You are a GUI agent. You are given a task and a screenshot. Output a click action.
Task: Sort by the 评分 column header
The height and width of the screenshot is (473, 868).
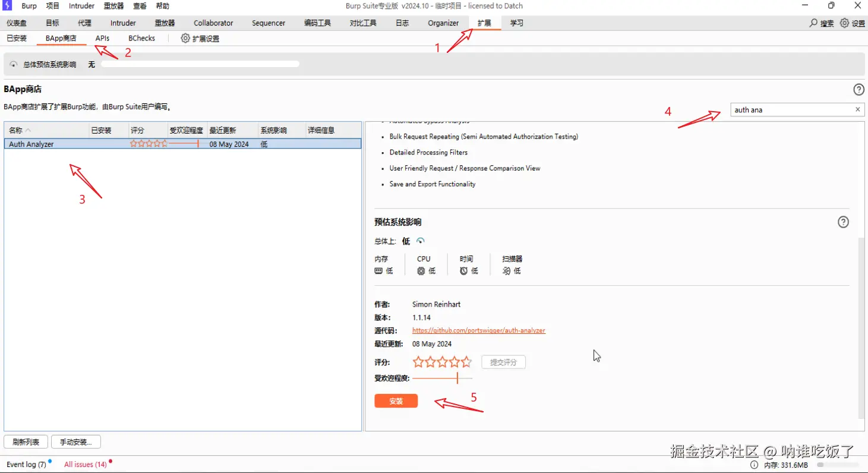tap(149, 130)
